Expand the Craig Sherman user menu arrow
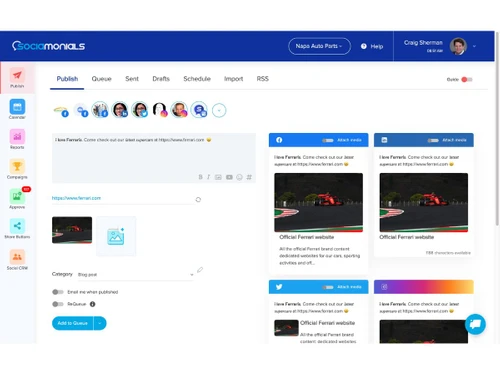 coord(474,46)
